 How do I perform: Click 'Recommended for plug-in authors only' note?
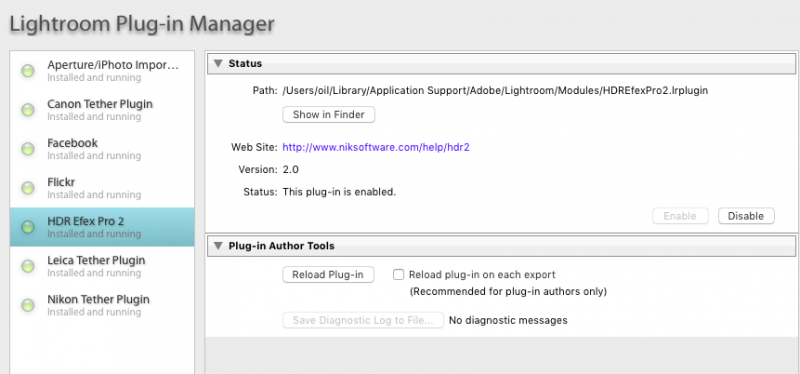[x=508, y=292]
